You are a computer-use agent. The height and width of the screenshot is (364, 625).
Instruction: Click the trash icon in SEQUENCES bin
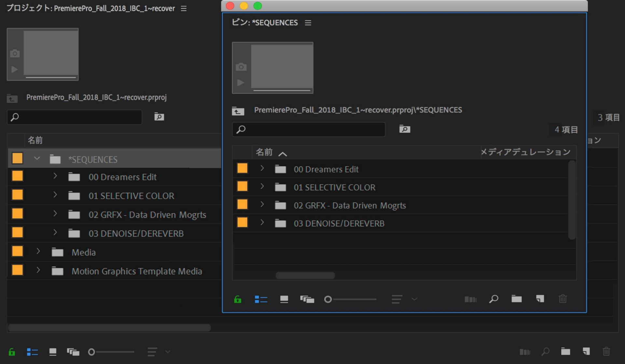click(x=563, y=299)
